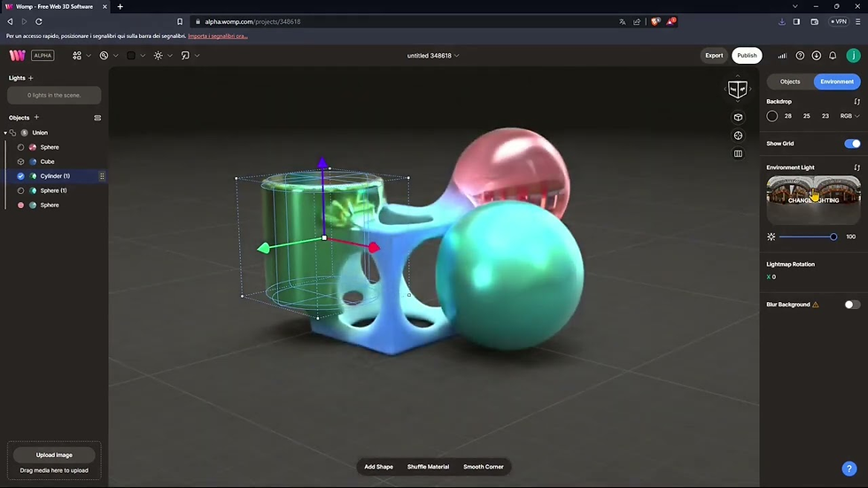Toggle the Show Grid switch
868x488 pixels.
point(852,143)
